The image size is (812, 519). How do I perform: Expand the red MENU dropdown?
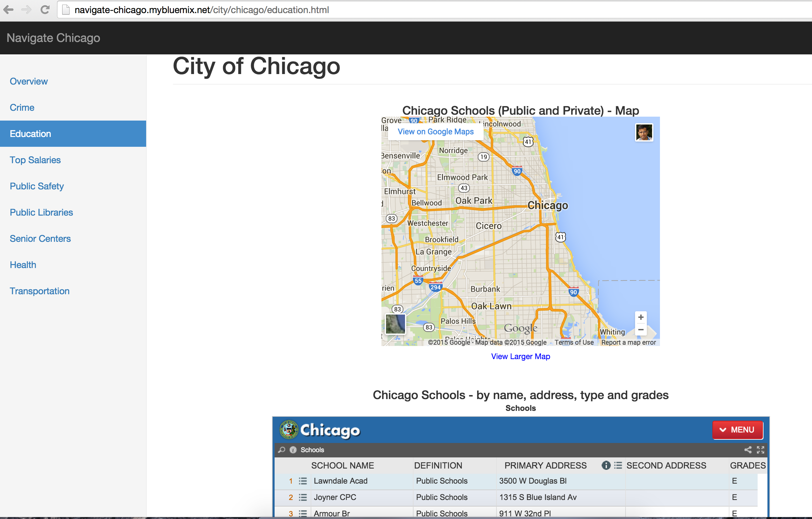point(738,430)
